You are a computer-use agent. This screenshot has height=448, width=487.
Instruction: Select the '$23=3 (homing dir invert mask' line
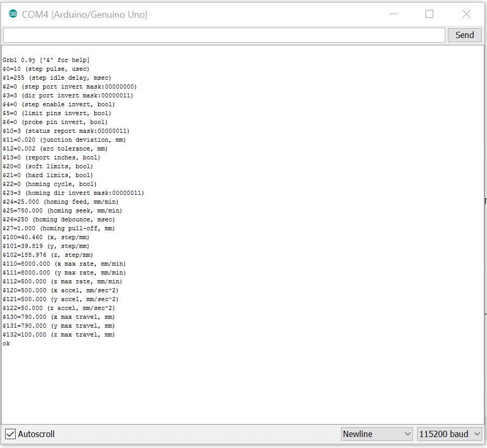(x=74, y=193)
